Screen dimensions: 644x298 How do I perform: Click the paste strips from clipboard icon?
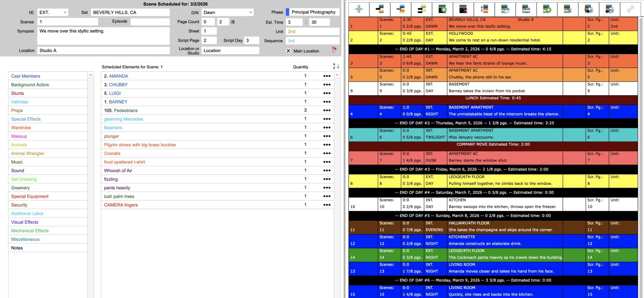click(x=610, y=8)
